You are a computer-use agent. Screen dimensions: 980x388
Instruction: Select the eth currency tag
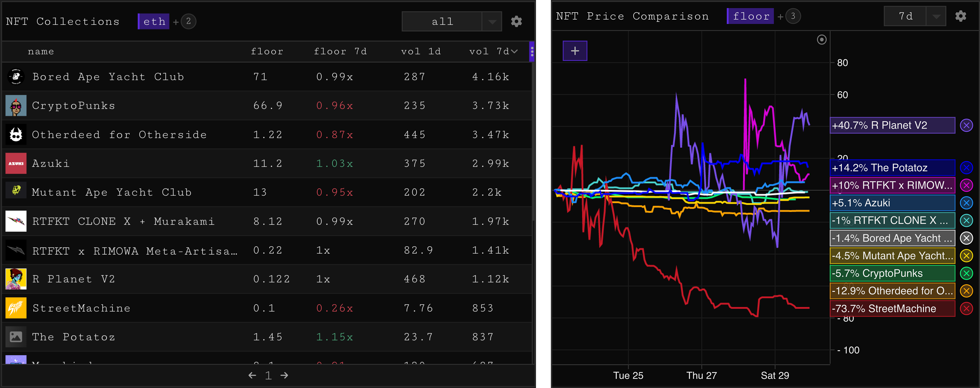click(154, 21)
